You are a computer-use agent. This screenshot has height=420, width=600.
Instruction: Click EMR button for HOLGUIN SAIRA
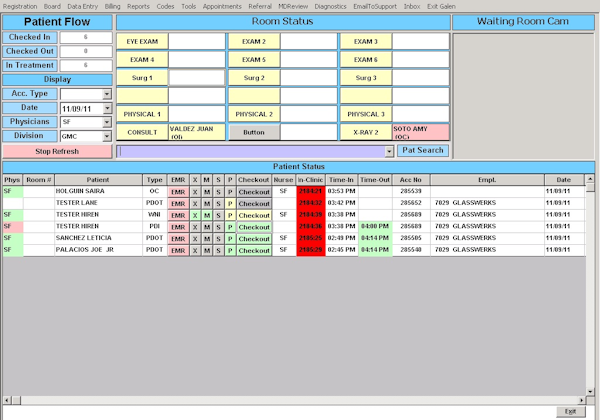pos(178,190)
